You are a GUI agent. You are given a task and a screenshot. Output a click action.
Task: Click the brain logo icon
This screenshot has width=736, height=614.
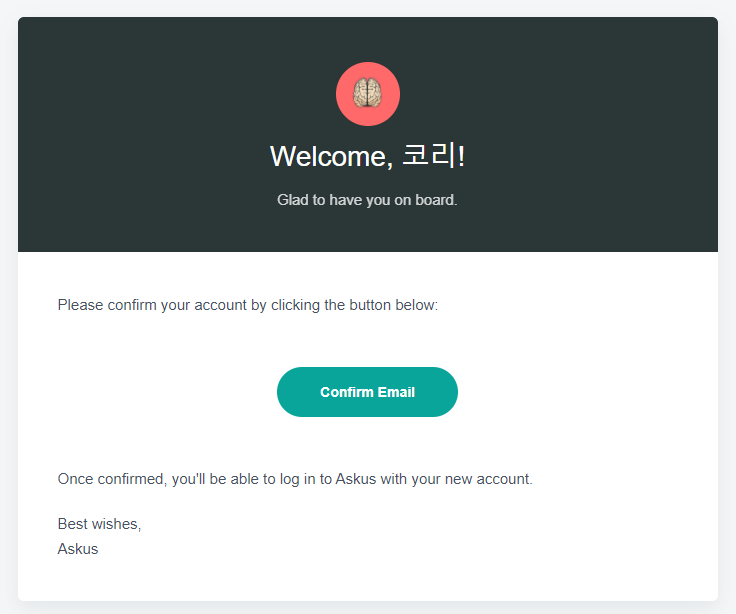point(368,94)
